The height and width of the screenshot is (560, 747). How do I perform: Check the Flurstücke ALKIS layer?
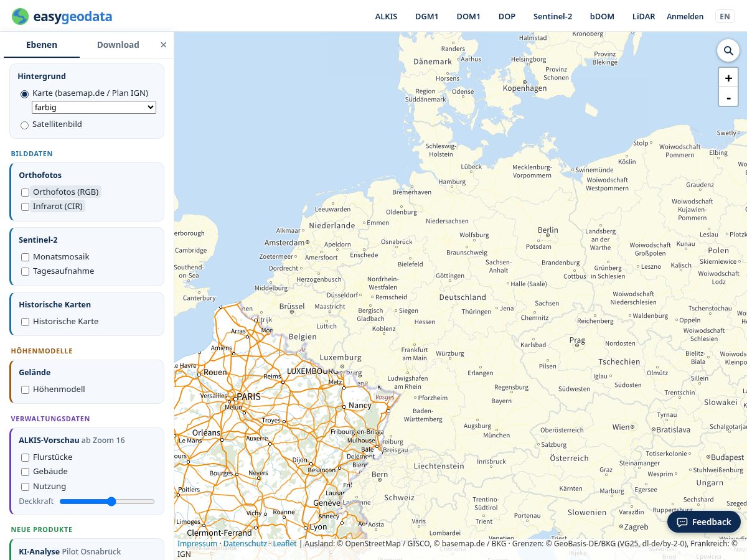click(x=26, y=457)
